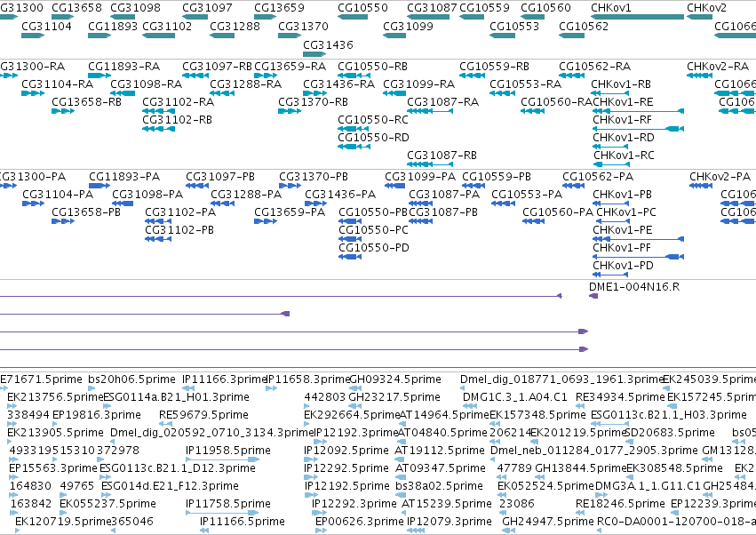Select EST bs38a02.5prime
The image size is (756, 535).
439,486
